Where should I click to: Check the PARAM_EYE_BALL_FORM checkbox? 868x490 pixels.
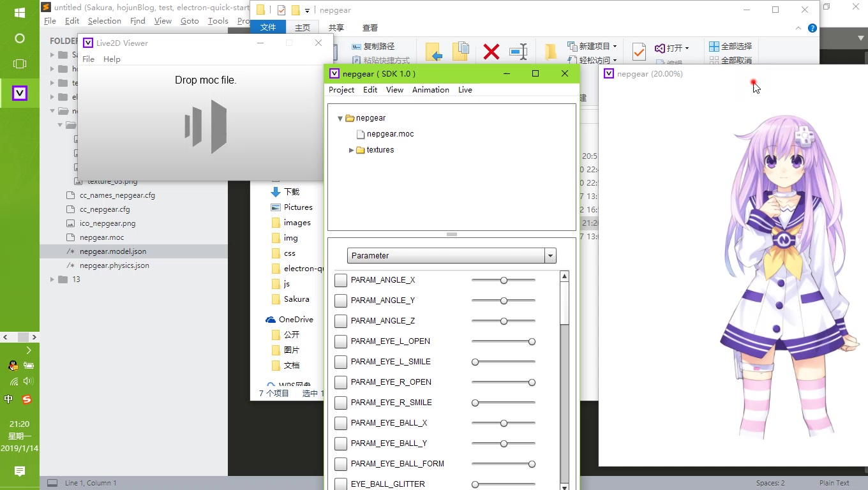pos(341,464)
